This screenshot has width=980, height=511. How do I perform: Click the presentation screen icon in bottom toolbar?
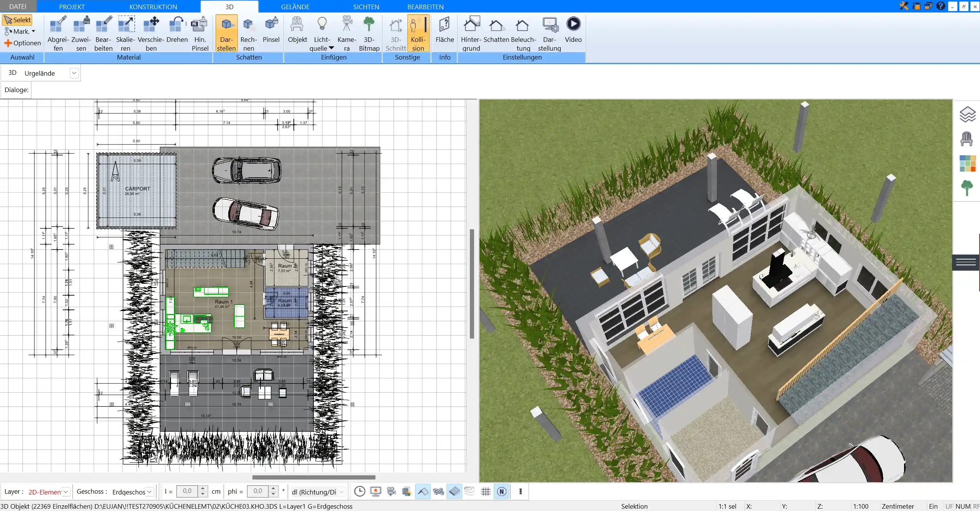[376, 491]
